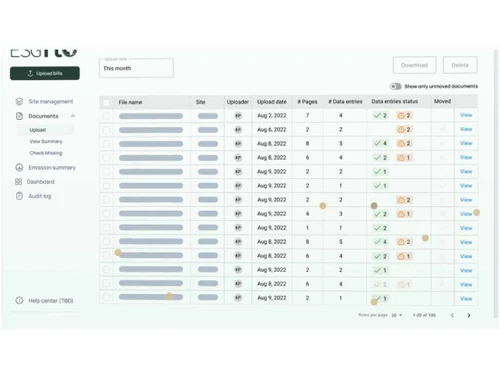Click the green check badge in the Aug 2, 2022 row
This screenshot has height=375, width=500.
click(380, 115)
